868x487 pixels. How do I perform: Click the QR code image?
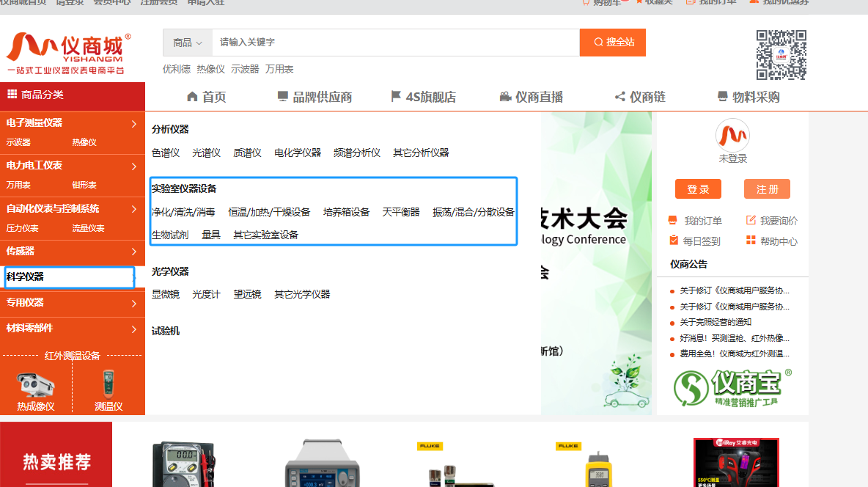(x=781, y=55)
